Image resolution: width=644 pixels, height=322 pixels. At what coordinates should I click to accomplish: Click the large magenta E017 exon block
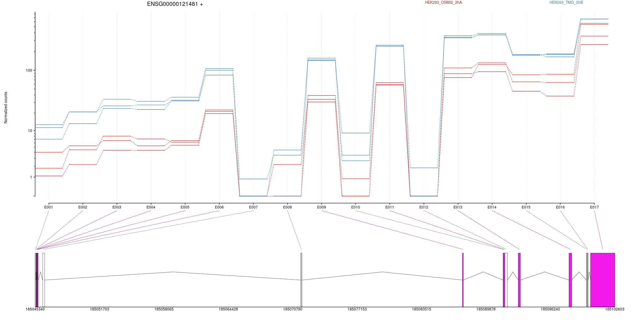point(603,280)
